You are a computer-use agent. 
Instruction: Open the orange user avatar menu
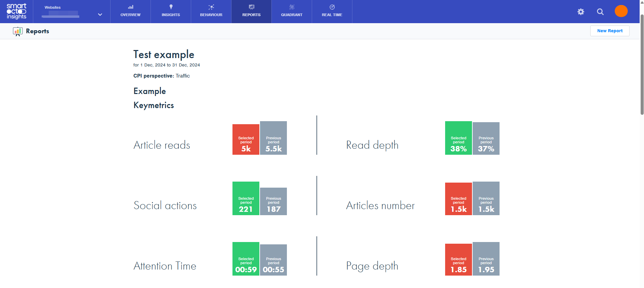(x=621, y=11)
